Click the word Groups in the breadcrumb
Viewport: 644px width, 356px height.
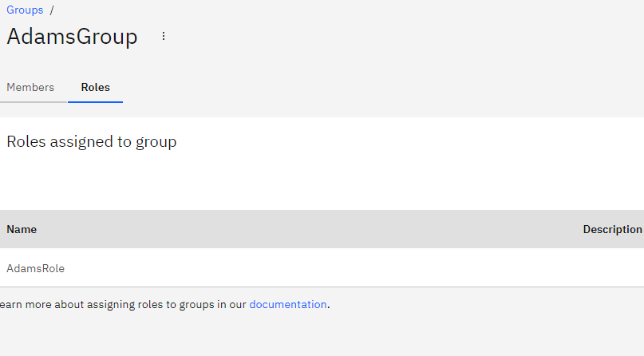pos(25,10)
